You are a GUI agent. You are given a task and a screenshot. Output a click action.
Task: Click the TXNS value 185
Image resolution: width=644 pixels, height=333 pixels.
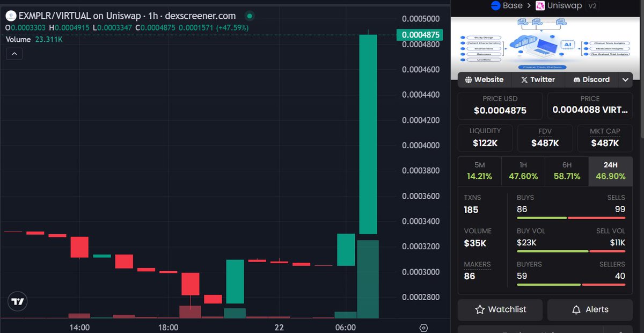coord(471,210)
